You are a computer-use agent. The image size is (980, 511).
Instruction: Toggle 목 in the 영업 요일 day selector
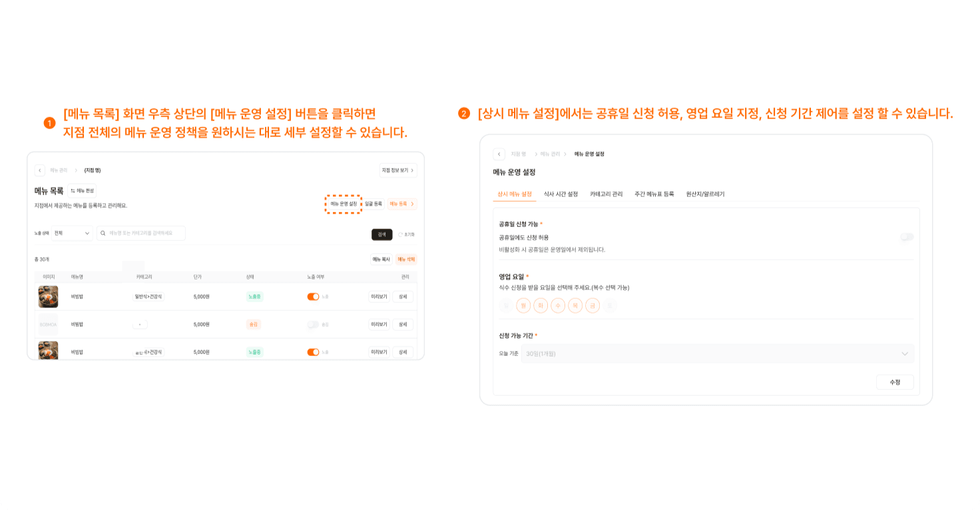[575, 305]
